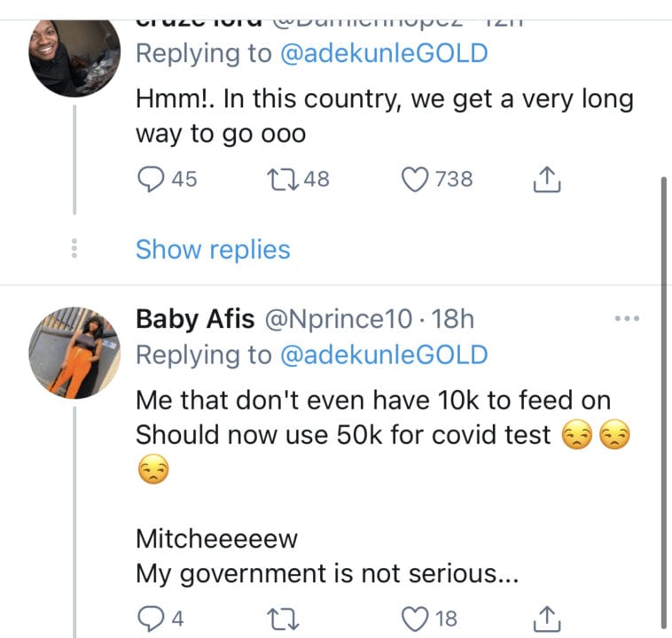The width and height of the screenshot is (672, 638).
Task: Open more options menu on Baby Afis tweet
Action: [x=626, y=318]
